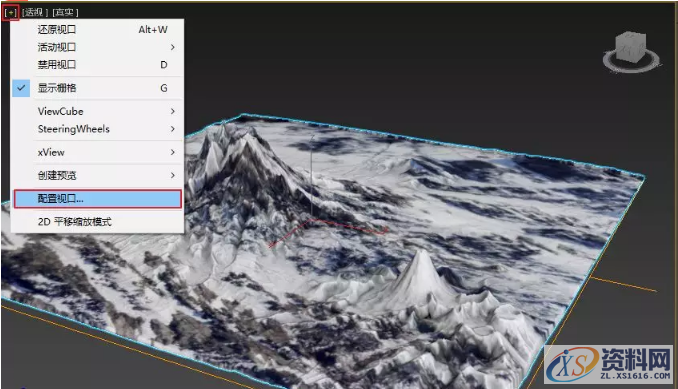Expand arrow beside SteeringWheels
This screenshot has width=678, height=389.
173,129
